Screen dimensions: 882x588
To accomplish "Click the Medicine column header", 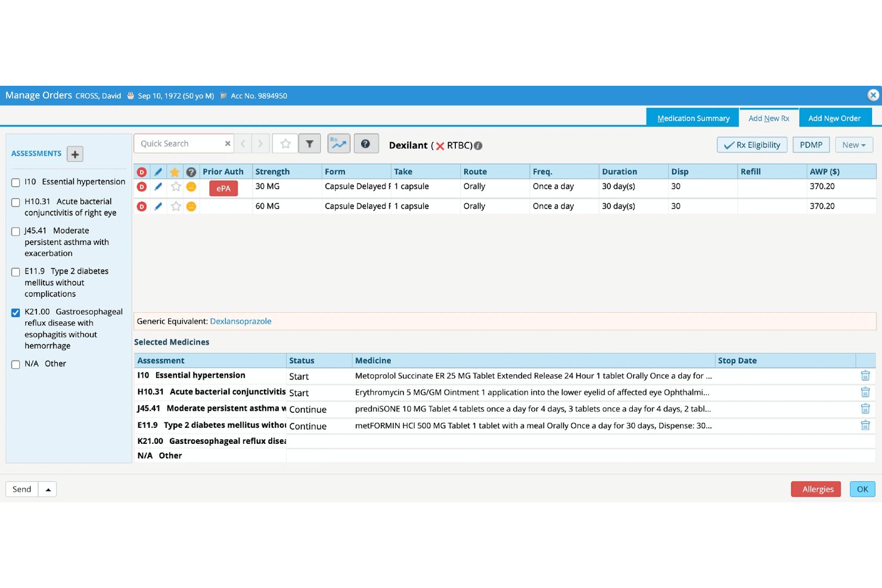I will [x=533, y=360].
